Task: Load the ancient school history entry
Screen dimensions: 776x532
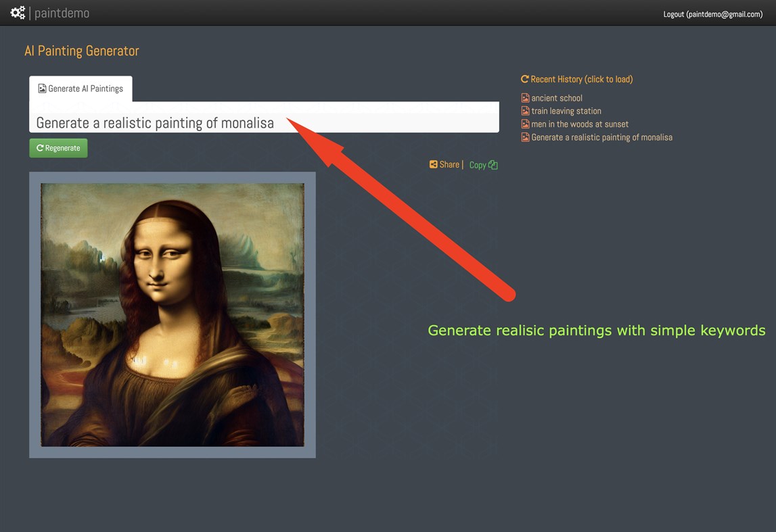Action: coord(556,97)
